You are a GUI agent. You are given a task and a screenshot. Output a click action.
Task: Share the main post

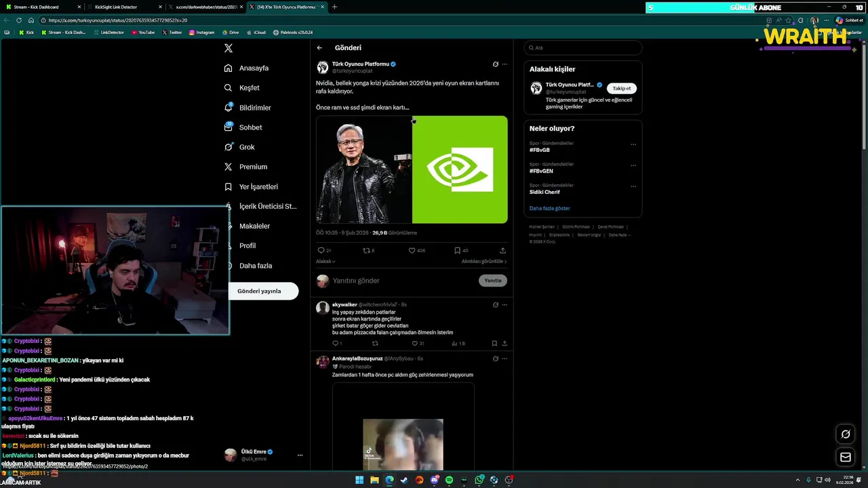click(502, 250)
